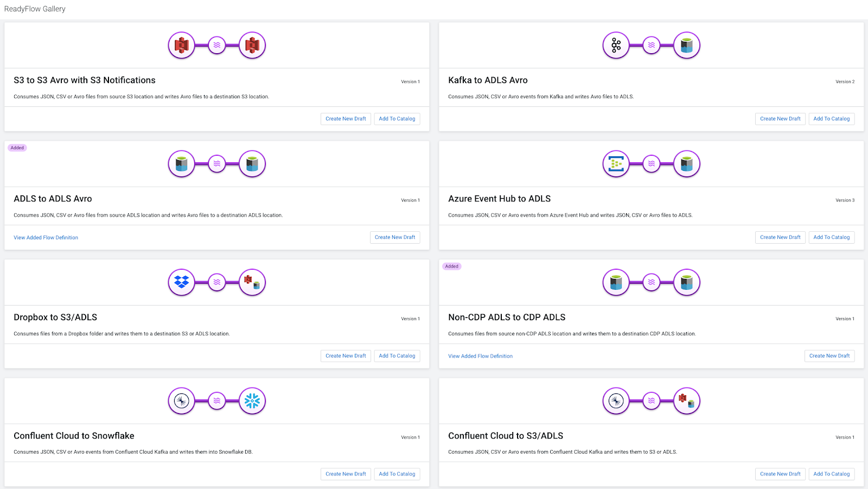Click the Added badge on ADLS to ADLS Avro
868x489 pixels.
pos(17,148)
